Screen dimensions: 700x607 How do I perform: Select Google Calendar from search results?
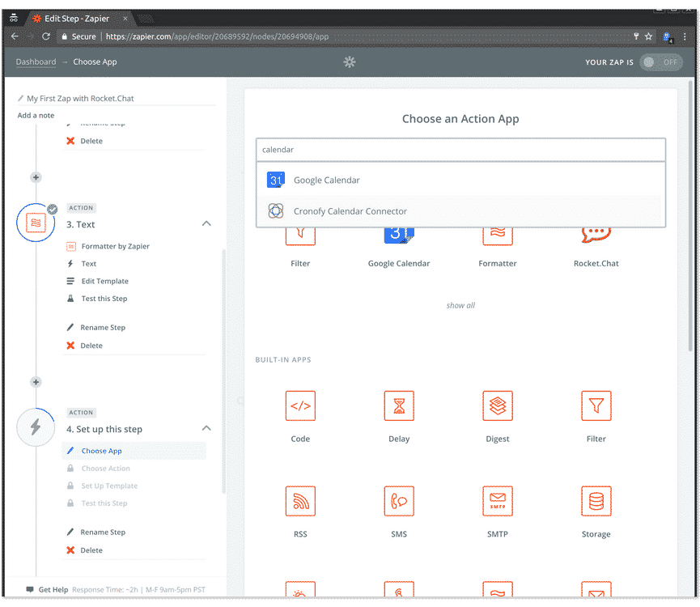460,180
